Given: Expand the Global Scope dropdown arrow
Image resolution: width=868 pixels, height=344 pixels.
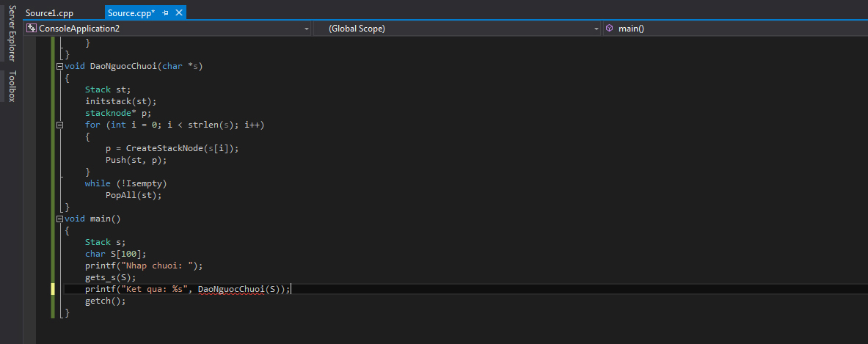Looking at the screenshot, I should pyautogui.click(x=596, y=29).
